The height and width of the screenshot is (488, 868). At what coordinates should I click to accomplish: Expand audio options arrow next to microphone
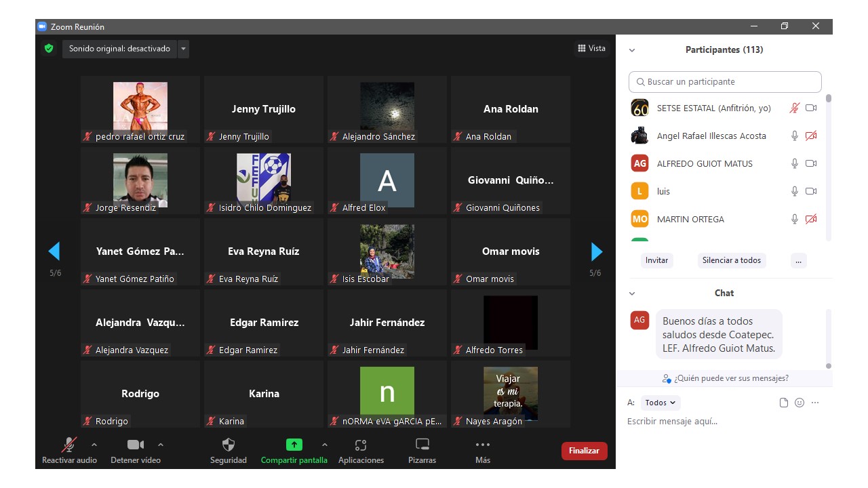(94, 445)
